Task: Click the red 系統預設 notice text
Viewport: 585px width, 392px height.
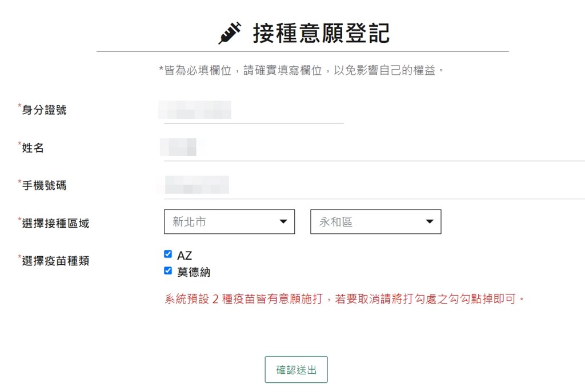Action: pos(344,298)
